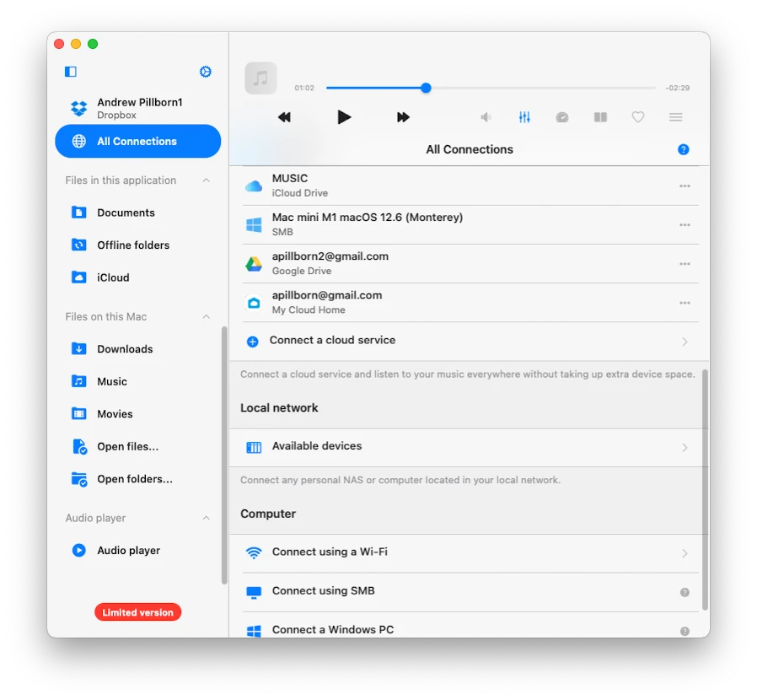This screenshot has height=700, width=757.
Task: Select the playback speed icon
Action: click(562, 117)
